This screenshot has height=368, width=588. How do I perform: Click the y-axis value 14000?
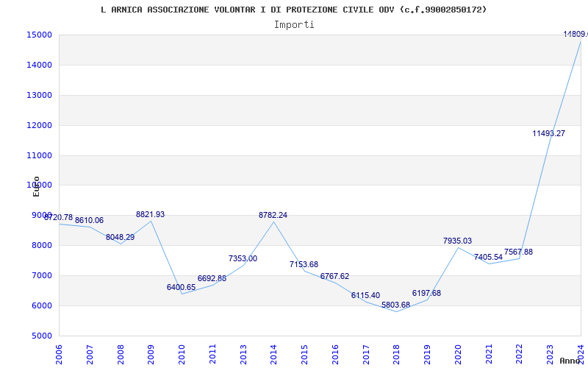pos(39,65)
